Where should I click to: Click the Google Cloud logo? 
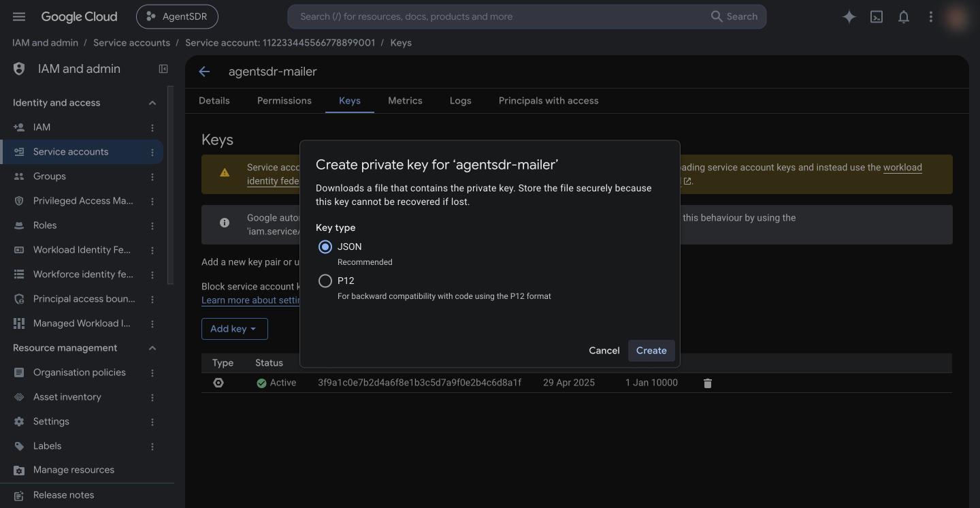coord(79,16)
